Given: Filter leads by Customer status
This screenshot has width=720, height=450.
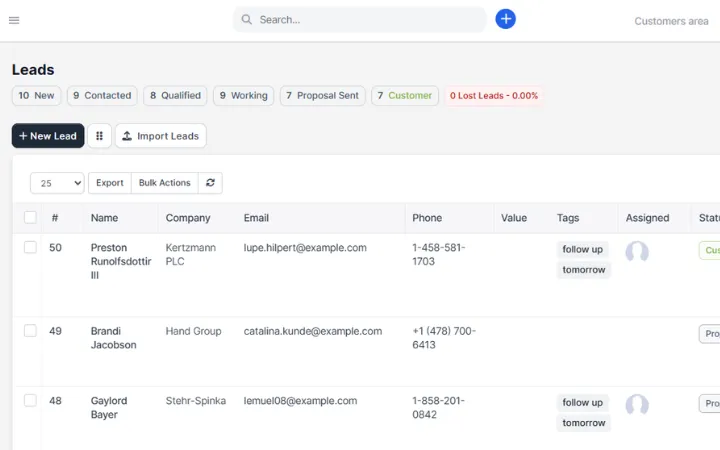Looking at the screenshot, I should [x=405, y=96].
